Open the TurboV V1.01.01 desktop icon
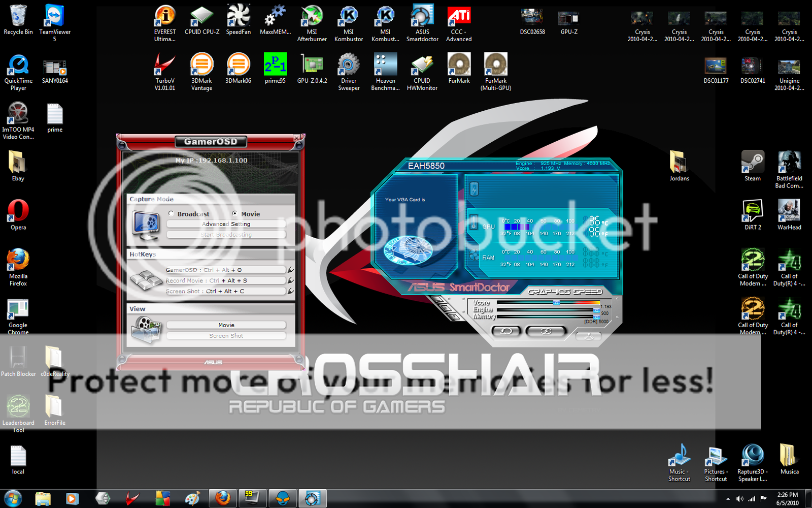Screen dimensions: 812x508 point(165,72)
